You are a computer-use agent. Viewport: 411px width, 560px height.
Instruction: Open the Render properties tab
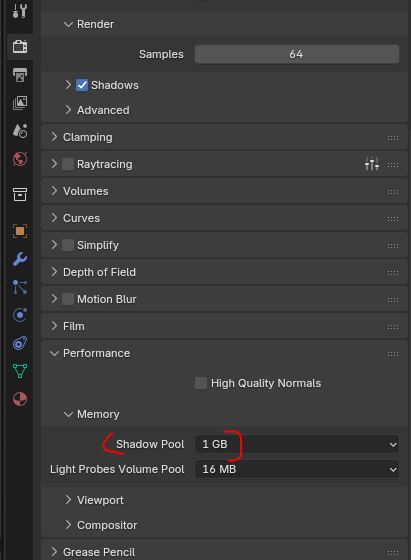[20, 46]
